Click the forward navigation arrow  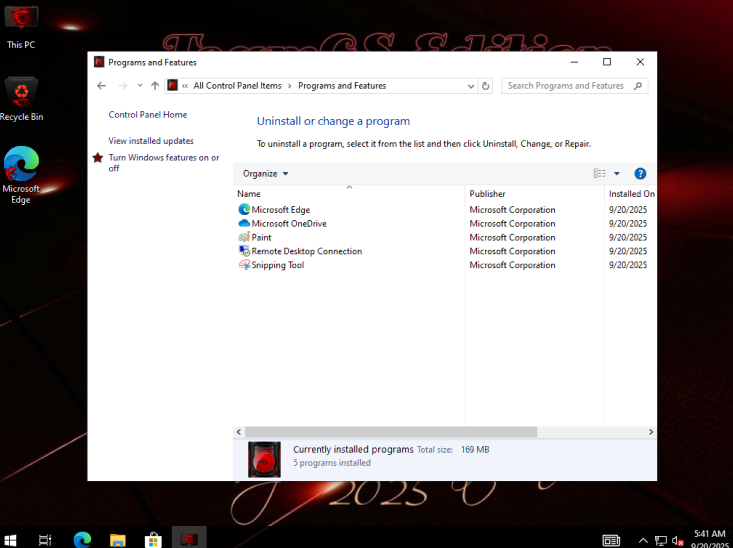[x=122, y=86]
